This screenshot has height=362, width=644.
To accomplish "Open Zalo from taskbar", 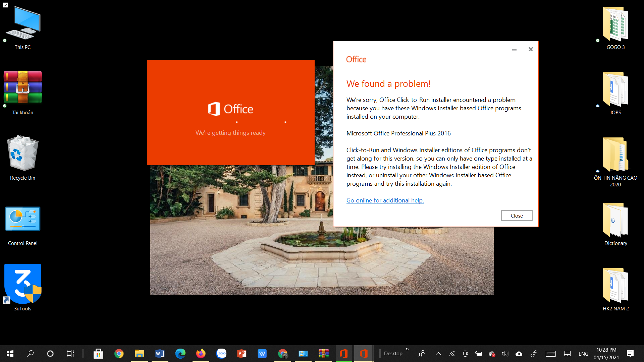I will click(x=221, y=354).
